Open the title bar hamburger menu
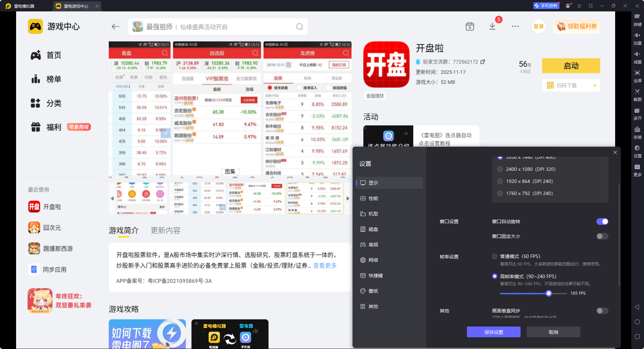Image resolution: width=644 pixels, height=349 pixels. (x=579, y=6)
